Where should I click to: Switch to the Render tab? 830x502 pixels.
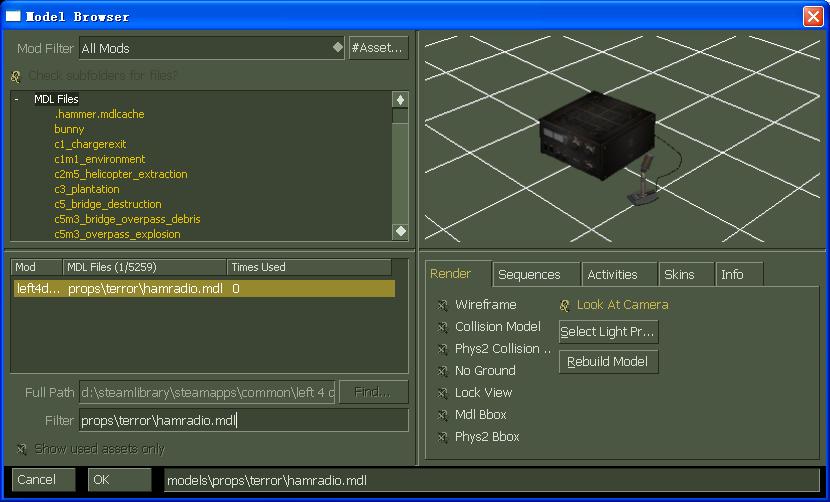458,274
